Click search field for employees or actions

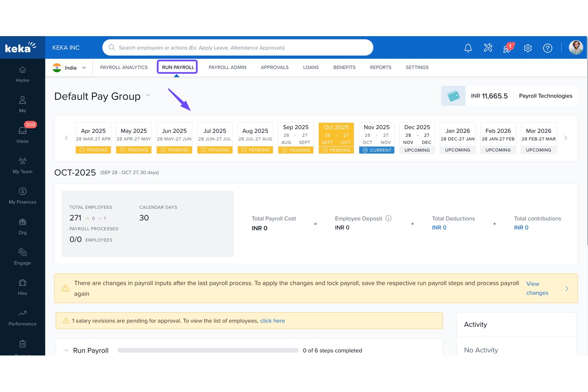(238, 48)
